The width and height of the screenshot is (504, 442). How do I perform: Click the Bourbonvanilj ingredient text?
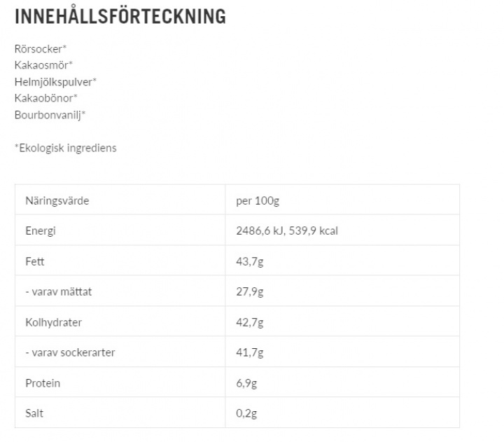(x=50, y=115)
